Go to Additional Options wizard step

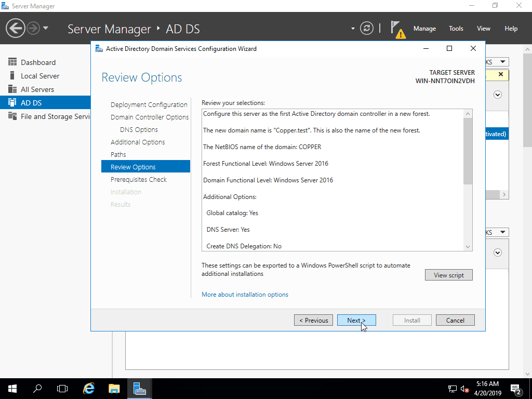pyautogui.click(x=137, y=142)
